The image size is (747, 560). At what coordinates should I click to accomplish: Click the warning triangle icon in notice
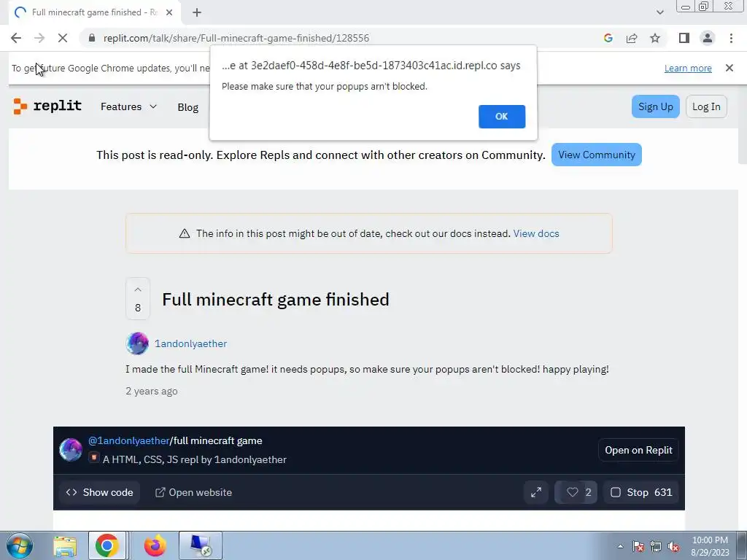(x=185, y=233)
